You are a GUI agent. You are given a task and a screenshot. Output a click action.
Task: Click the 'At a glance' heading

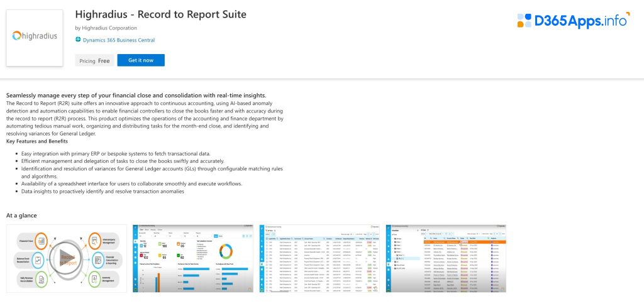pyautogui.click(x=21, y=216)
